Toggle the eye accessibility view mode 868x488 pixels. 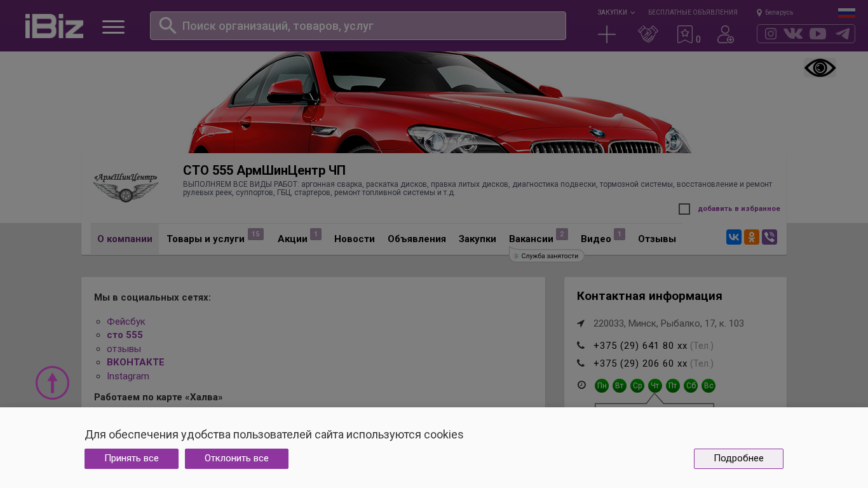tap(820, 68)
